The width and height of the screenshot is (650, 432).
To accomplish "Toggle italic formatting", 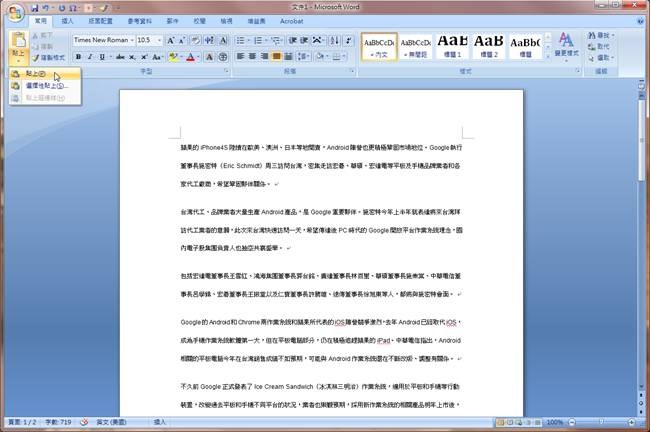I will [90, 57].
